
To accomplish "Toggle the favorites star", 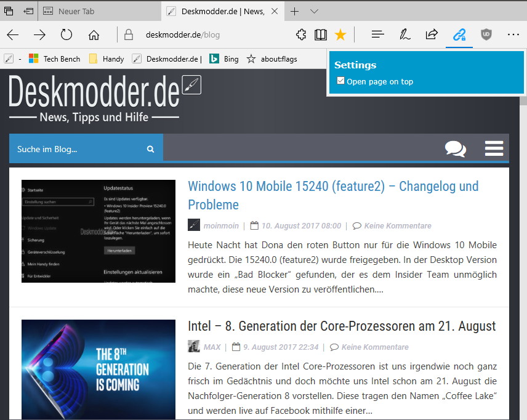I will (x=340, y=34).
